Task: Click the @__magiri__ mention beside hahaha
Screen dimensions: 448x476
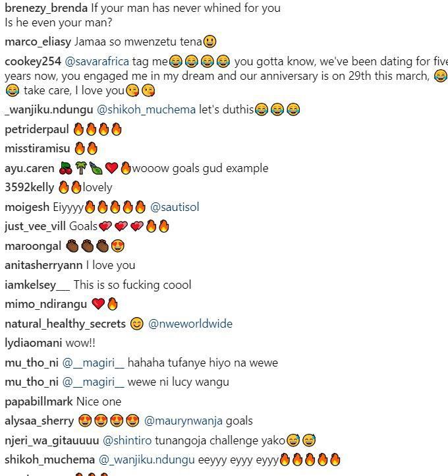Action: tap(93, 363)
